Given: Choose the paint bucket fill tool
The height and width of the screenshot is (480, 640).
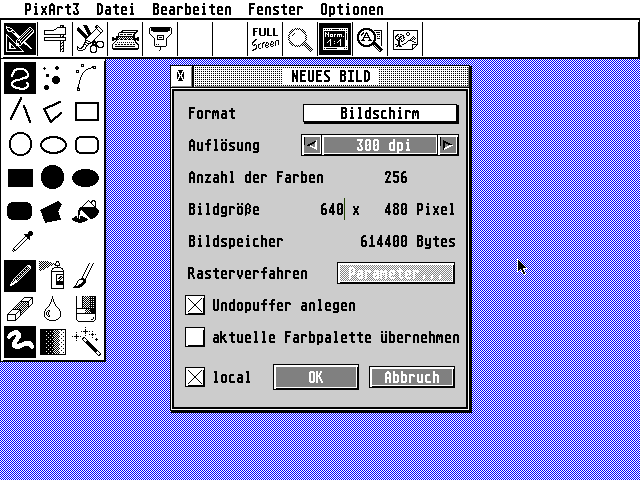Looking at the screenshot, I should coord(87,210).
